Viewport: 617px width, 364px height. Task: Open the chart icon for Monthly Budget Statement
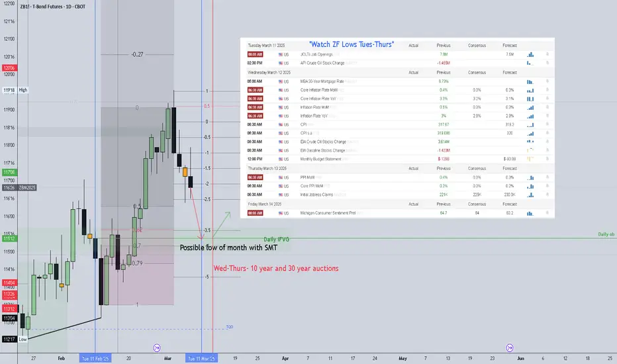click(x=530, y=159)
